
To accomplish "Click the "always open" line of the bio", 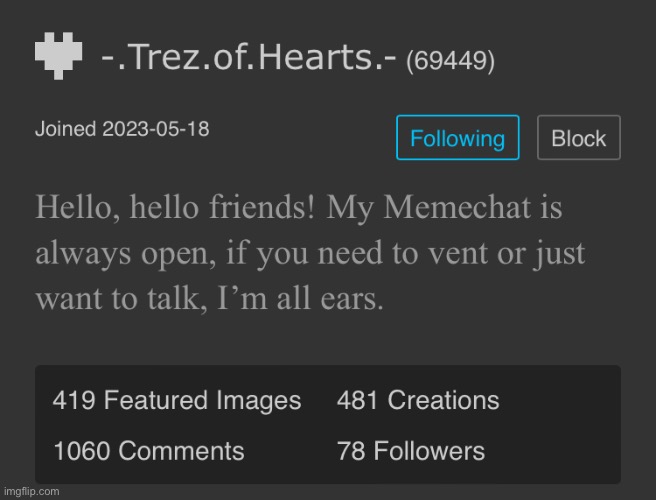I will click(x=97, y=255).
